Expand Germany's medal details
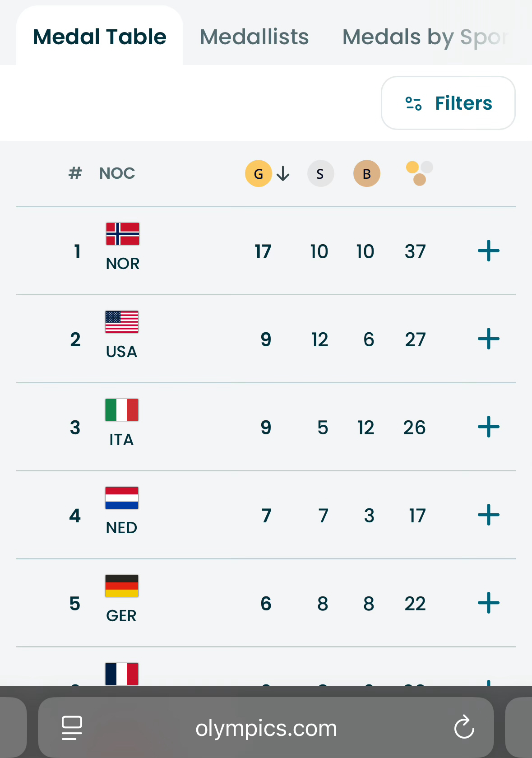Viewport: 532px width, 758px height. (x=488, y=603)
